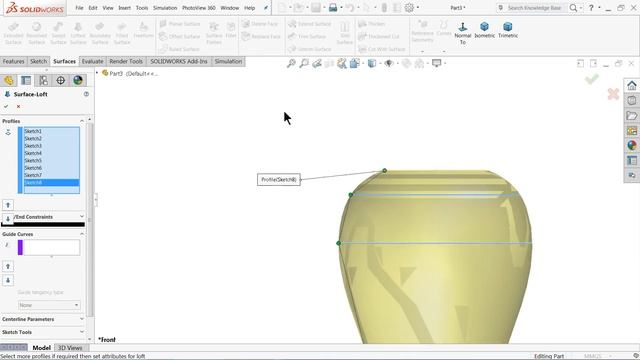This screenshot has height=360, width=640.
Task: Select Sketch8 in Profiles list
Action: coord(51,182)
